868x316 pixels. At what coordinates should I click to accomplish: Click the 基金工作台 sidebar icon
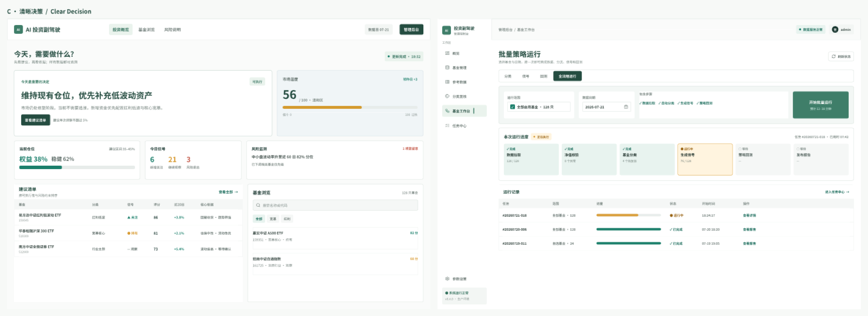click(x=447, y=111)
